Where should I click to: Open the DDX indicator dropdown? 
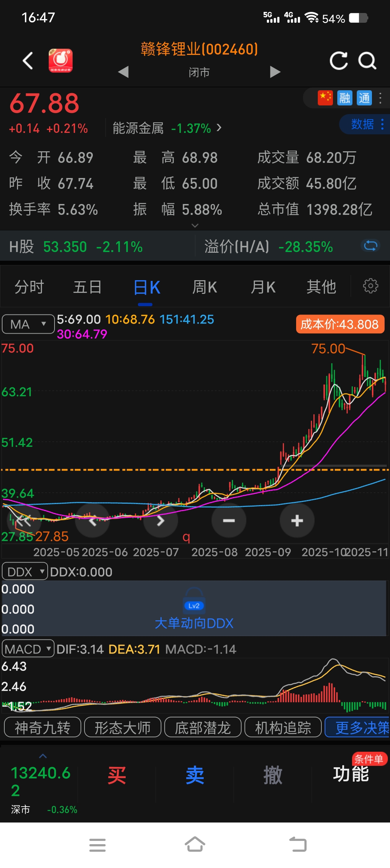tap(25, 572)
